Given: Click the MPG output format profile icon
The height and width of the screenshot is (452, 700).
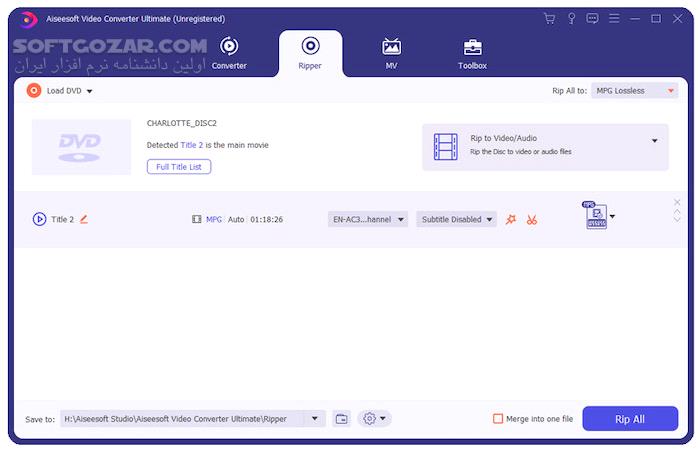Looking at the screenshot, I should (x=595, y=215).
